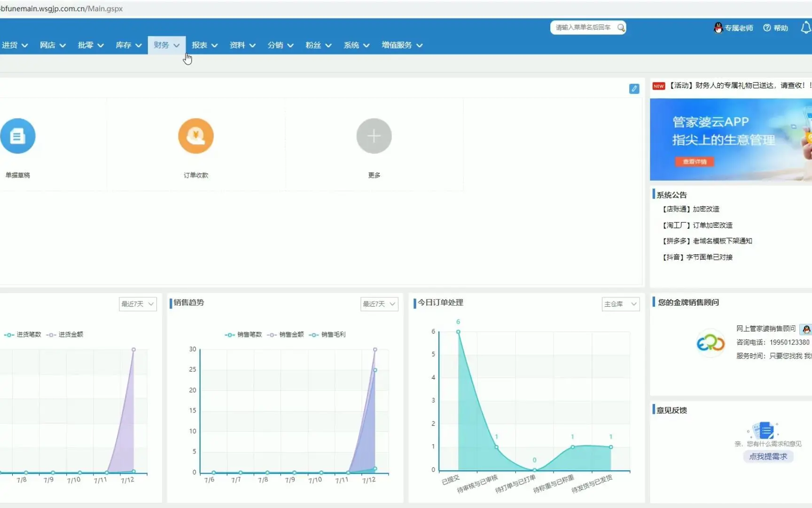Click the notification bell icon
The height and width of the screenshot is (508, 812).
click(x=806, y=28)
